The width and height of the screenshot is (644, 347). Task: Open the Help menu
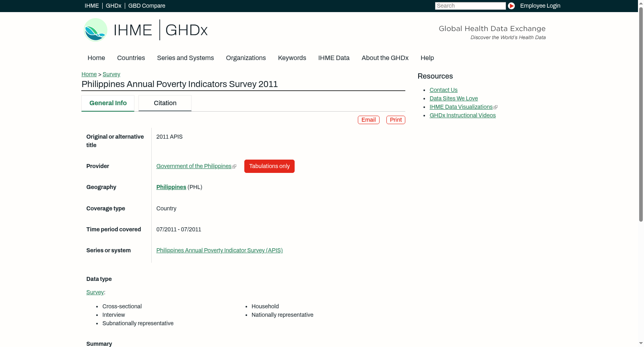427,58
